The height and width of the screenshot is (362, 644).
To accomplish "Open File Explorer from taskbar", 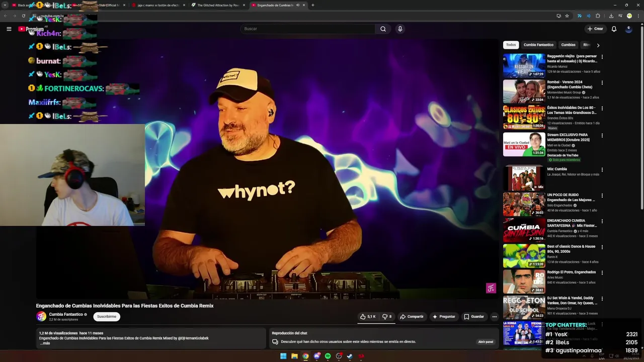I will [x=294, y=356].
